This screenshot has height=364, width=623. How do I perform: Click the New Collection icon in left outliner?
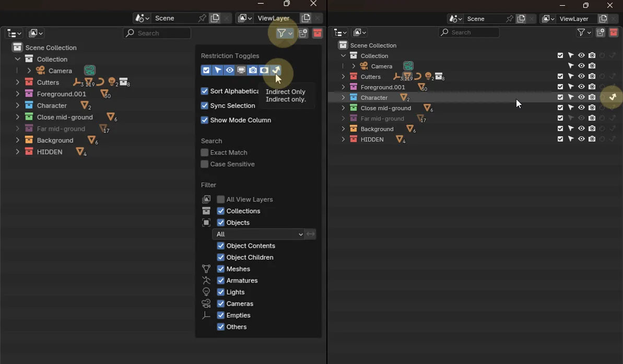tap(303, 33)
